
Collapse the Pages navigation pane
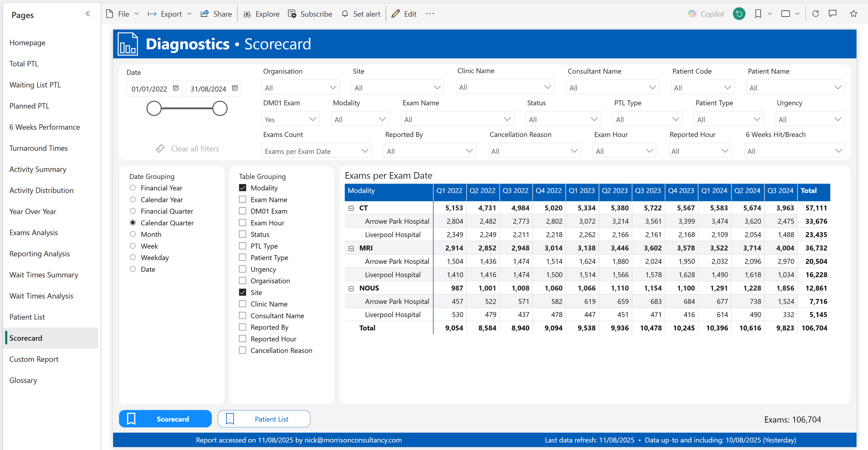[x=87, y=14]
